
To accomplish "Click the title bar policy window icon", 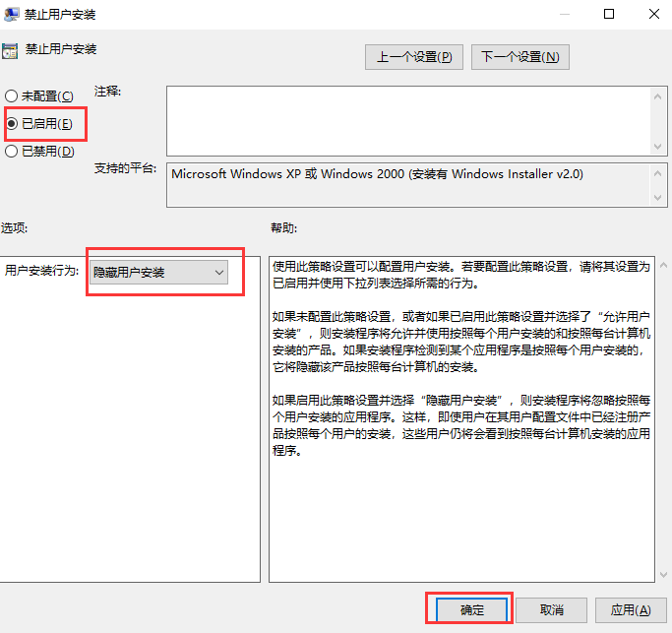I will [x=11, y=15].
